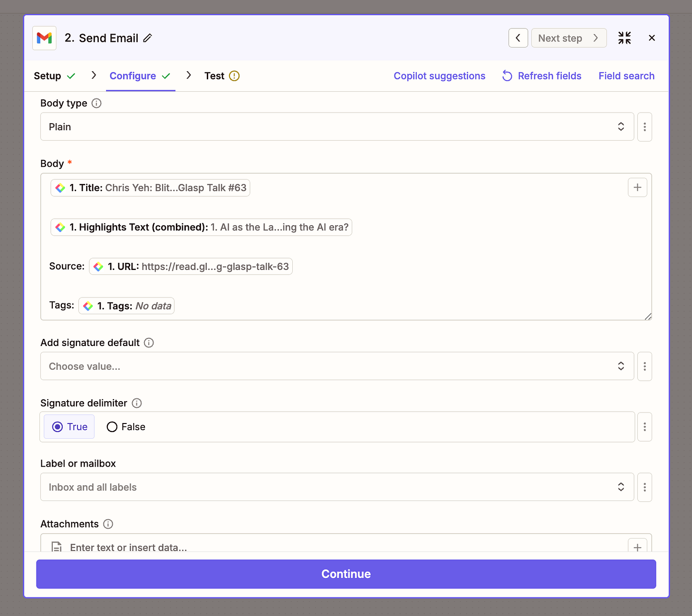Click the plus button in Body field
The width and height of the screenshot is (692, 616).
[x=637, y=187]
